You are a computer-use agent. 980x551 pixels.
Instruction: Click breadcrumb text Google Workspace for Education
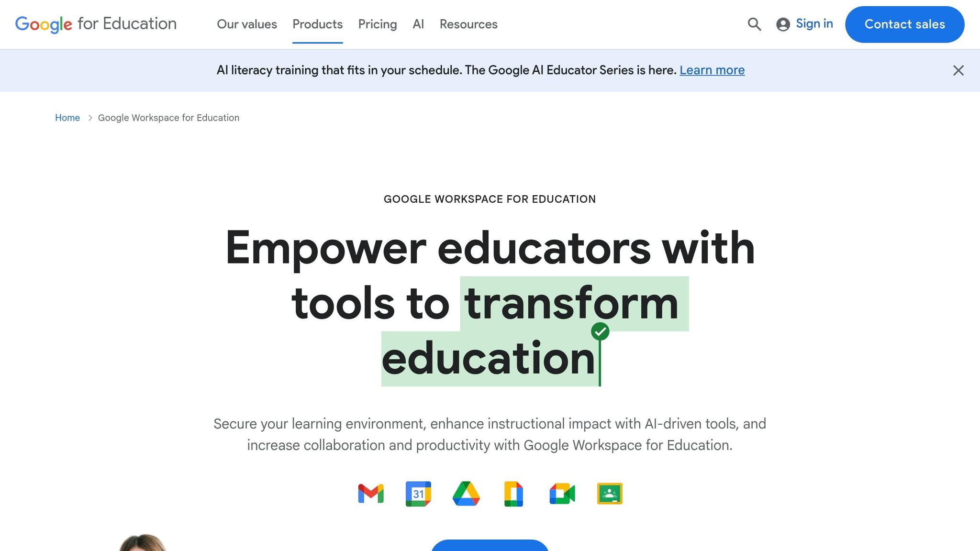168,118
